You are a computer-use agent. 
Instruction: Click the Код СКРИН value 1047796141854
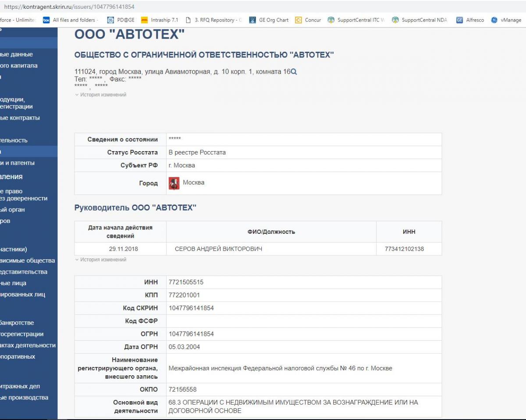(191, 308)
